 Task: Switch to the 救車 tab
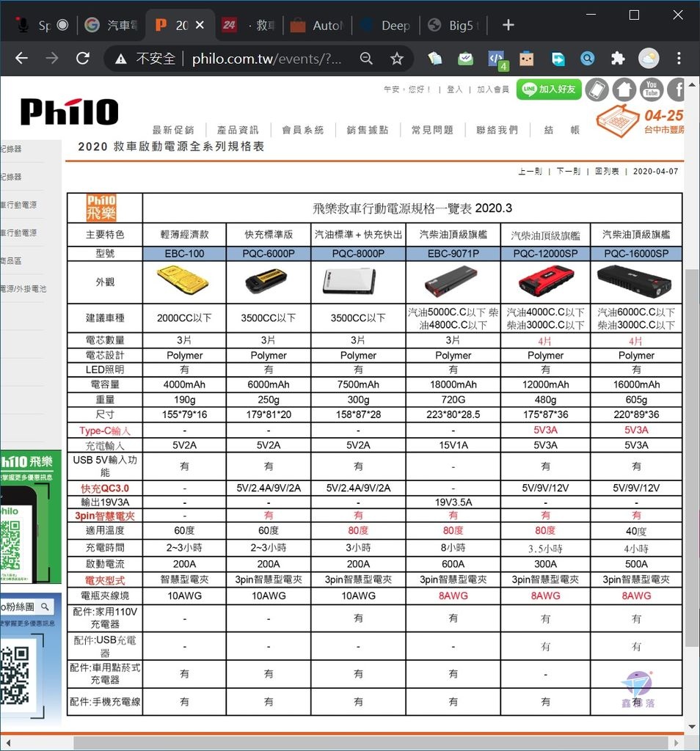249,25
